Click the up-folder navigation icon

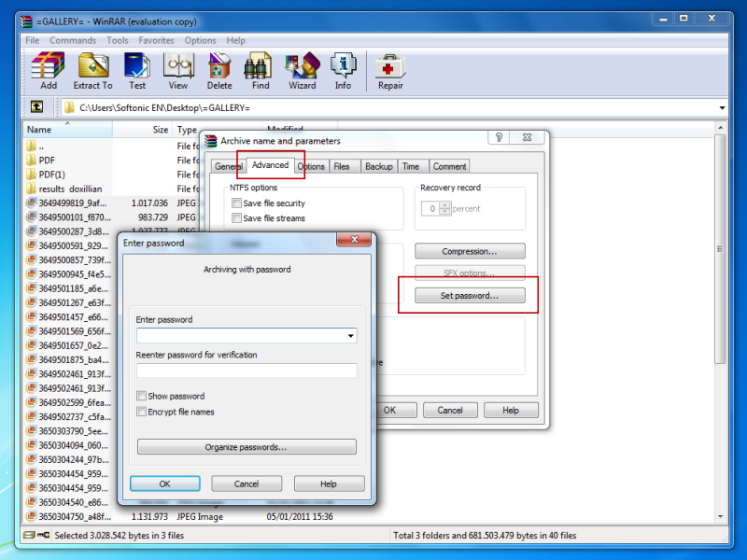click(x=35, y=107)
